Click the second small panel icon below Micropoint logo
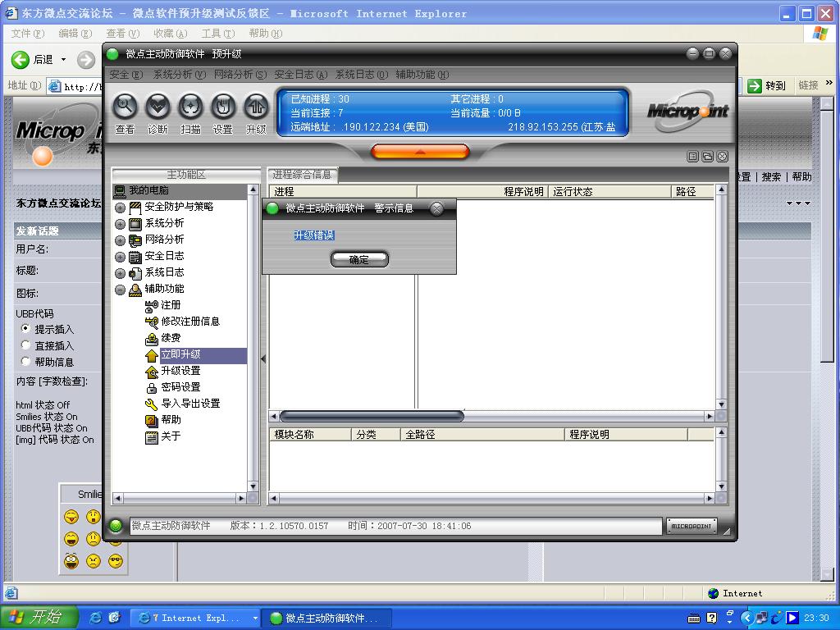Screen dimensions: 840x630 [x=708, y=157]
